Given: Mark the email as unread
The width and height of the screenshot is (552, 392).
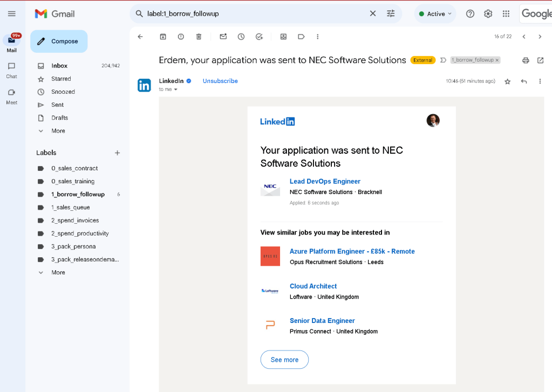Looking at the screenshot, I should (223, 37).
